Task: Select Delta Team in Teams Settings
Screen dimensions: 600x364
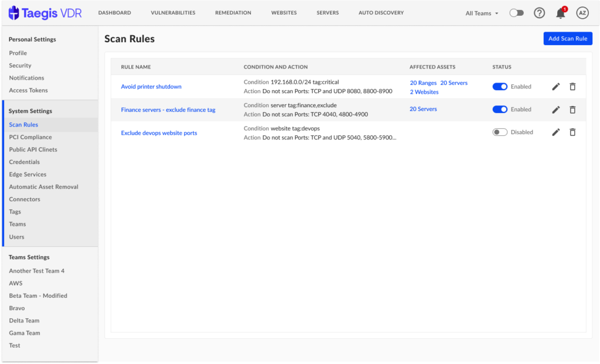Action: point(24,321)
